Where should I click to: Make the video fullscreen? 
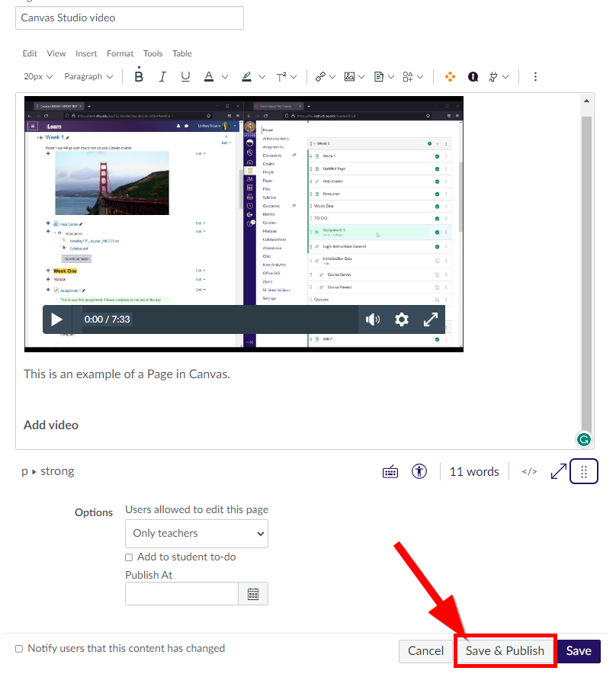[430, 319]
